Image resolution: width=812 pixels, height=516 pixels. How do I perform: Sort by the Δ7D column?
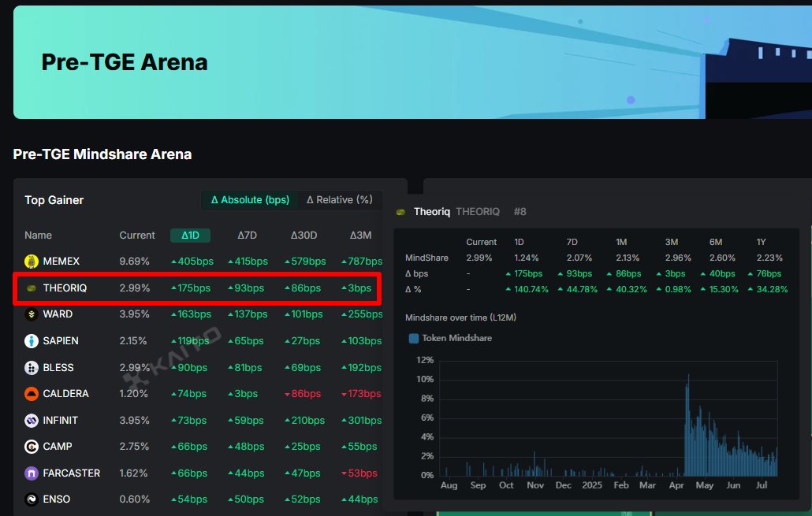tap(247, 236)
